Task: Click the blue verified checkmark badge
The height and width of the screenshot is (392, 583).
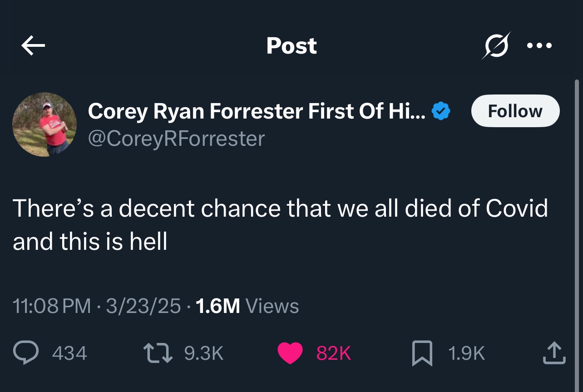Action: pos(440,111)
